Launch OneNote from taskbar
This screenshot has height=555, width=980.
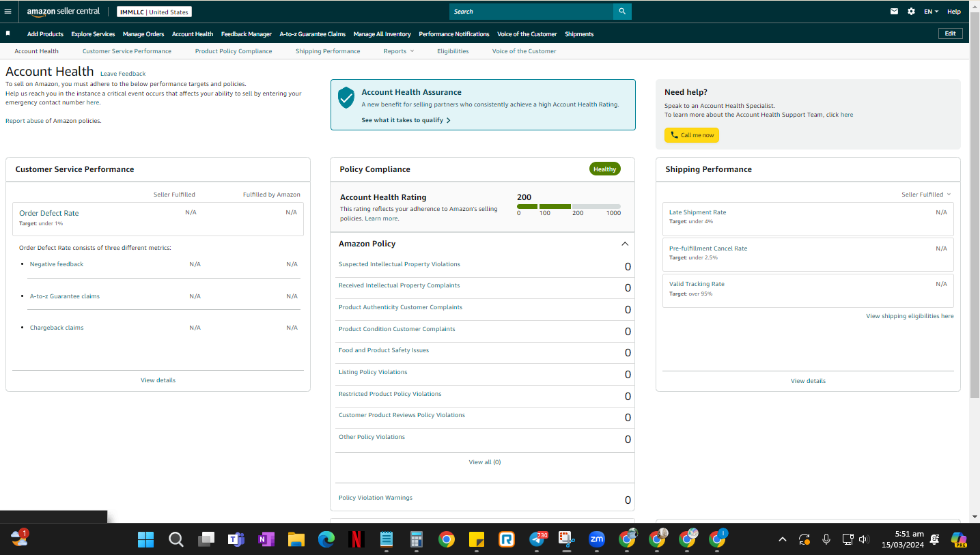266,540
